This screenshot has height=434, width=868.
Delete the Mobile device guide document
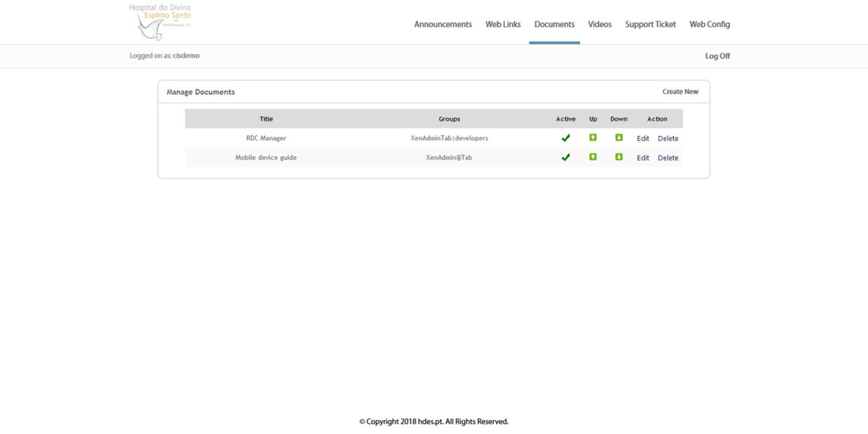point(668,157)
